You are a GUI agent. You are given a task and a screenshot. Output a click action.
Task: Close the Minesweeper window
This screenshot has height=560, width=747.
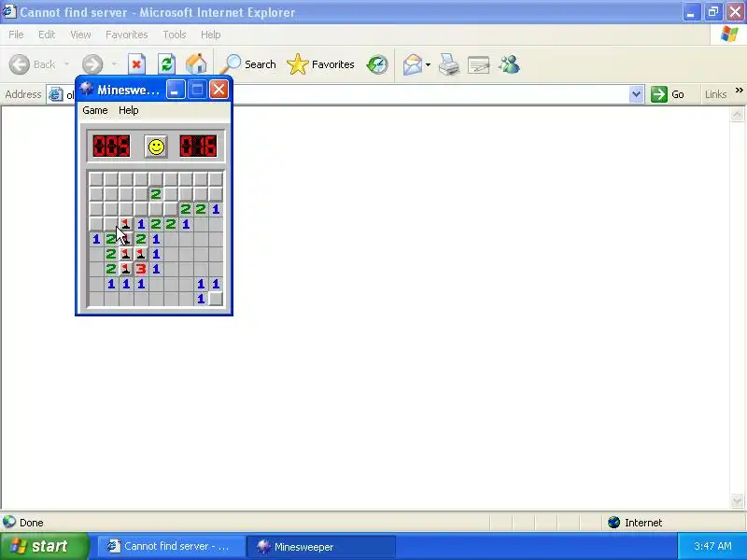click(x=218, y=90)
